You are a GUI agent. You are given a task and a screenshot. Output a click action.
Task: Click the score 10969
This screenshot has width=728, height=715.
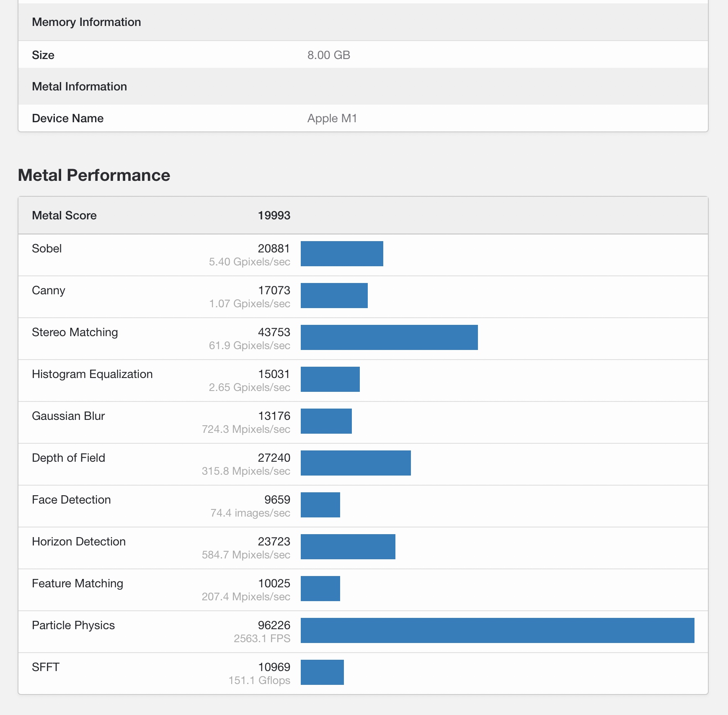pos(274,667)
